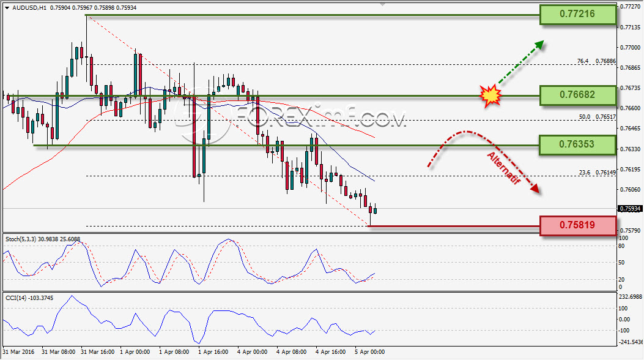Click the 0.76195 price axis value

[x=630, y=170]
